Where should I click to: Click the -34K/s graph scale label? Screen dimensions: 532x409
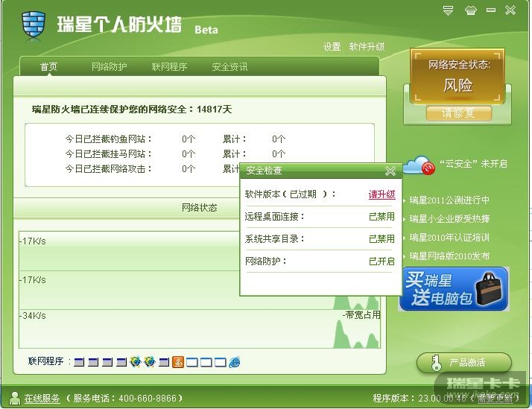click(x=33, y=316)
